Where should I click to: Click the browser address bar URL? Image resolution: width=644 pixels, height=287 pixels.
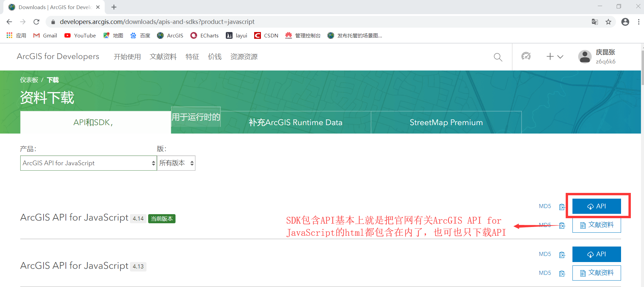157,22
